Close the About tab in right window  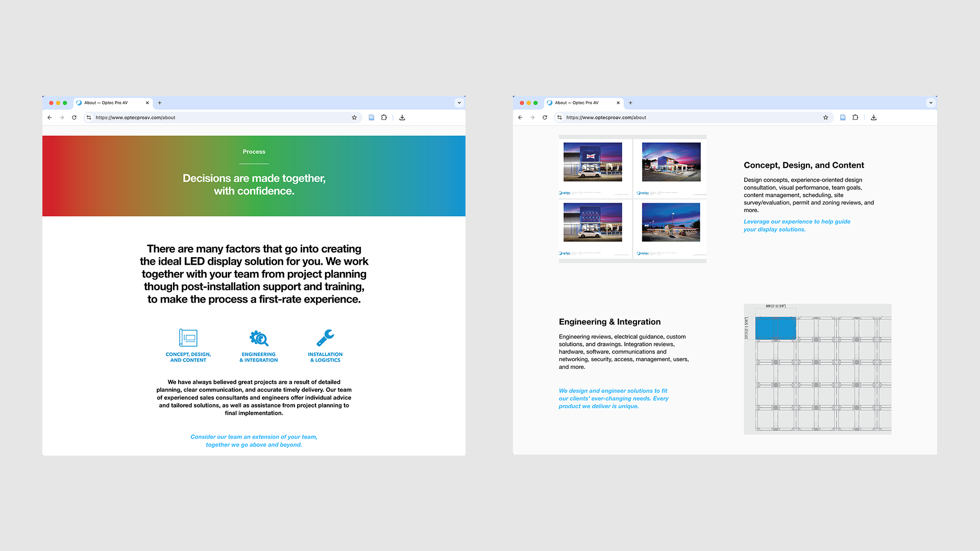coord(618,103)
